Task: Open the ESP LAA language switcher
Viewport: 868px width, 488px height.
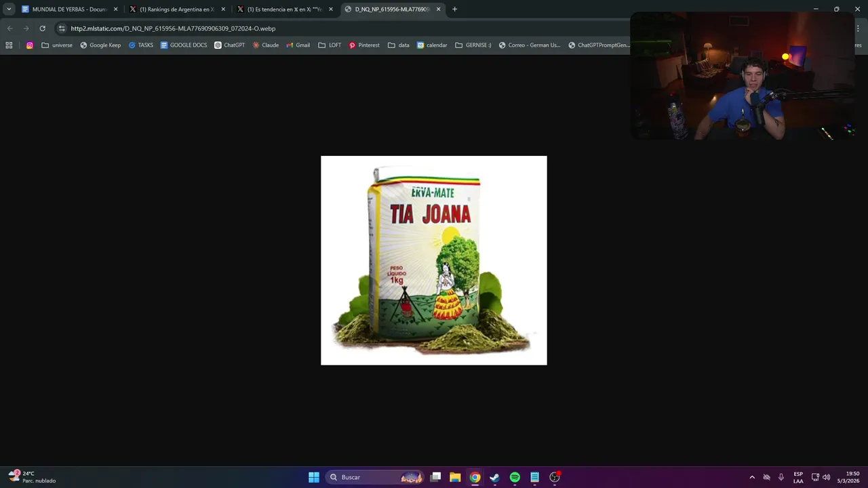Action: point(798,477)
